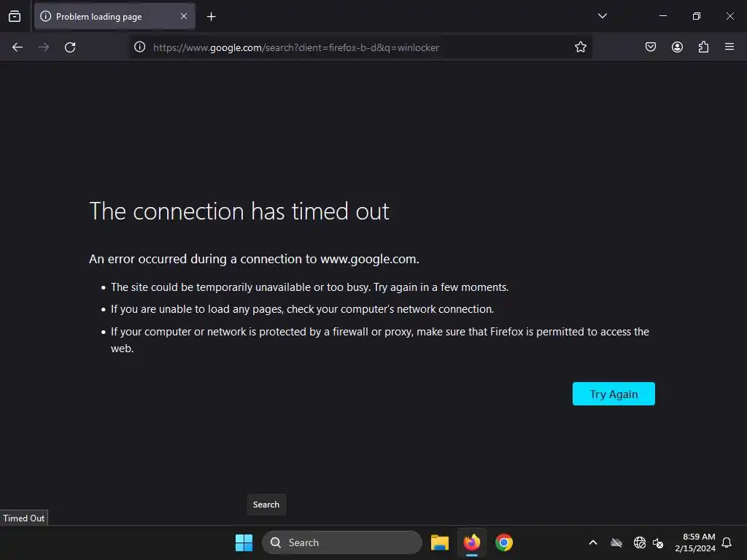Click the taskbar Search box
Image resolution: width=747 pixels, height=560 pixels.
tap(342, 542)
